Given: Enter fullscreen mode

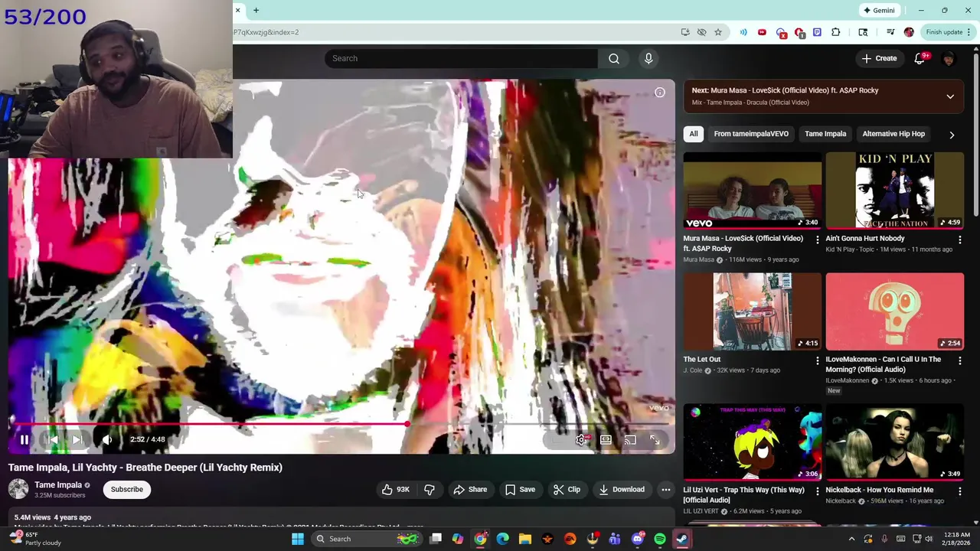Looking at the screenshot, I should click(x=655, y=440).
